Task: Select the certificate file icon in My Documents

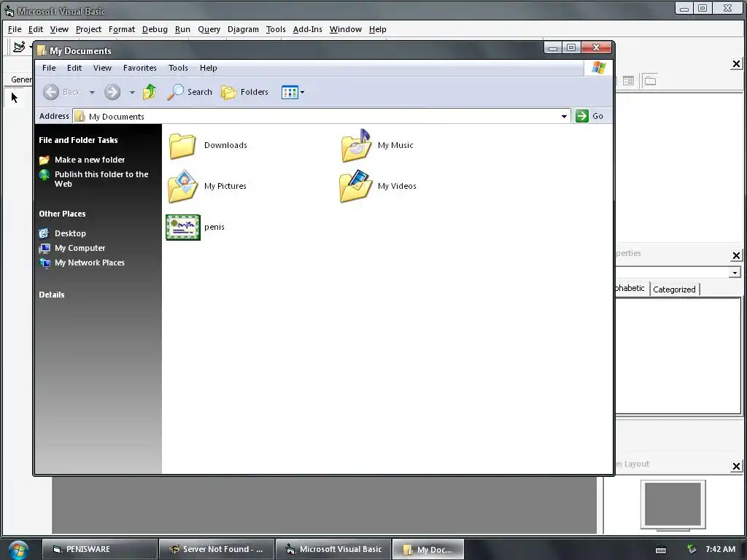Action: pyautogui.click(x=183, y=227)
